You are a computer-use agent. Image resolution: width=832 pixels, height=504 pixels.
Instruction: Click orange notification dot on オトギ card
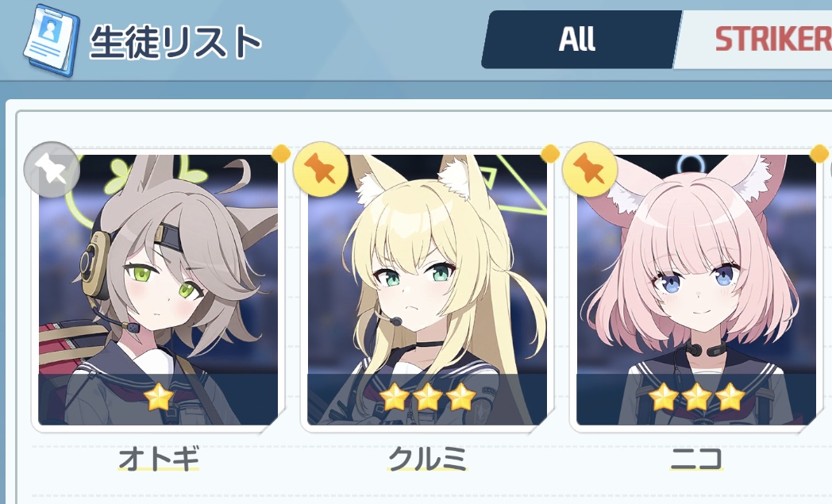pos(281,153)
